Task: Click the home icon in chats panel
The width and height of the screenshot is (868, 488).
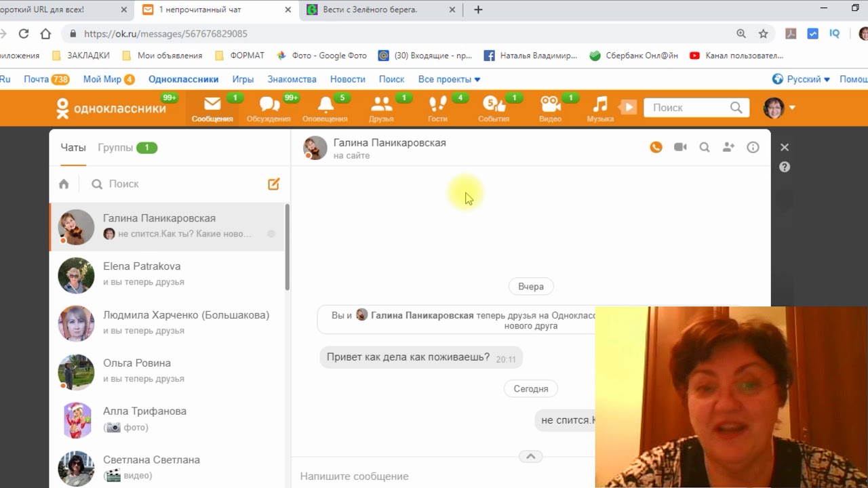Action: pos(64,184)
